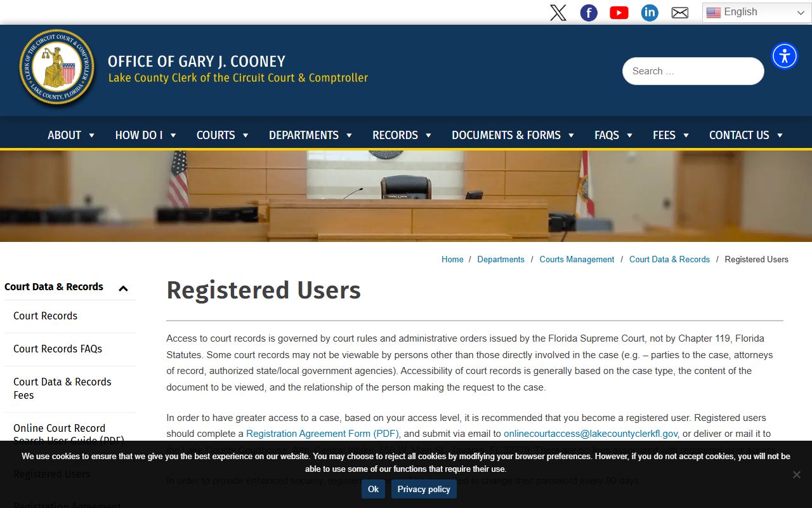Click the courtroom banner image
This screenshot has height=508, width=812.
coord(406,196)
